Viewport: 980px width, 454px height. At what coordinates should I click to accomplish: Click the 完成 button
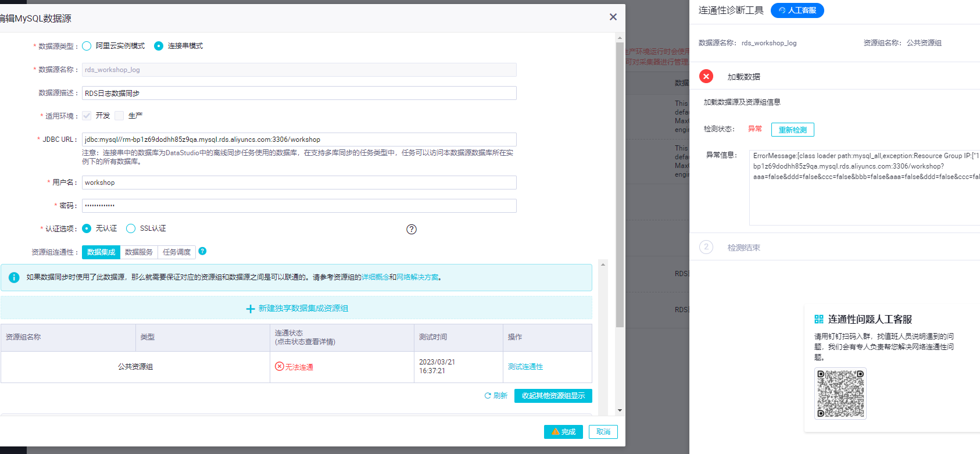pyautogui.click(x=563, y=432)
